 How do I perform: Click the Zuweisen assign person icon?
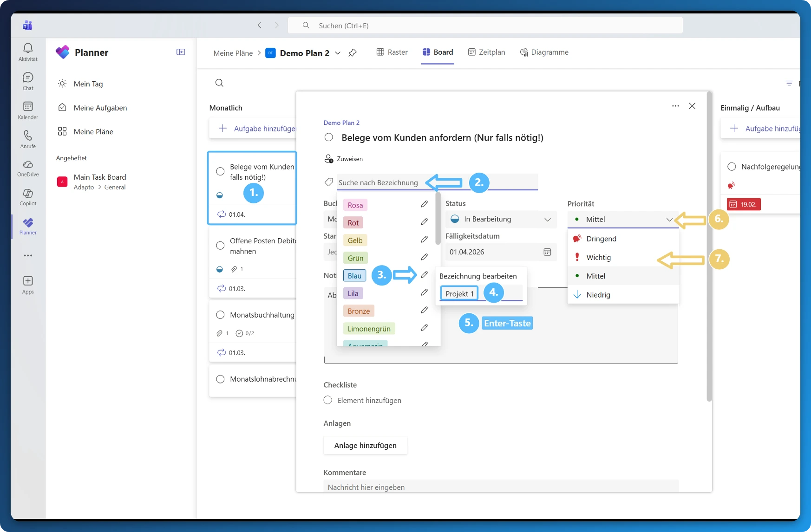[329, 159]
